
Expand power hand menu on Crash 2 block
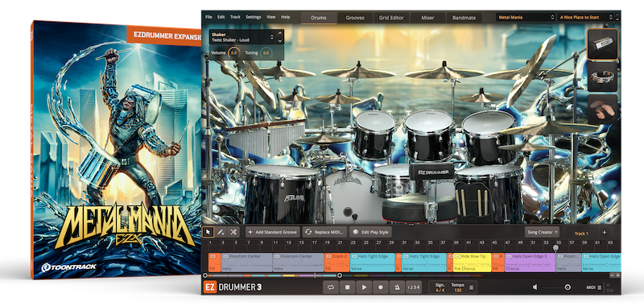coord(328,256)
